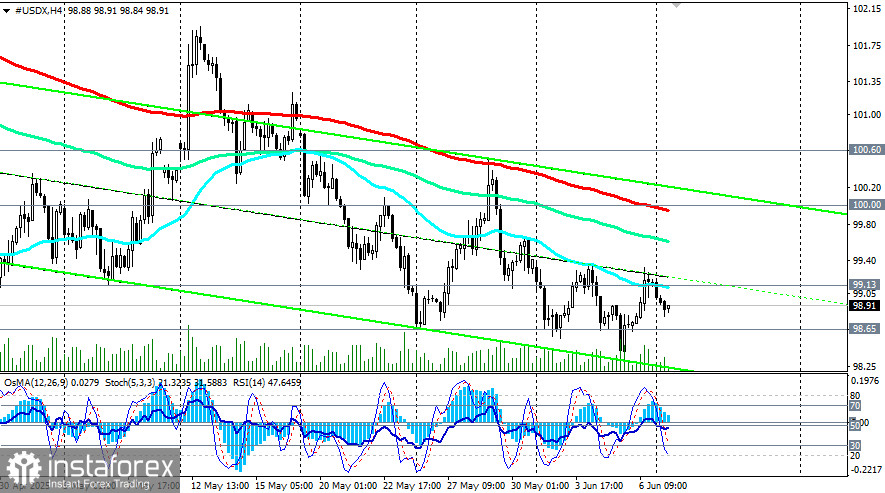Click the #USDX,H4 chart title
The height and width of the screenshot is (493, 885).
click(38, 11)
